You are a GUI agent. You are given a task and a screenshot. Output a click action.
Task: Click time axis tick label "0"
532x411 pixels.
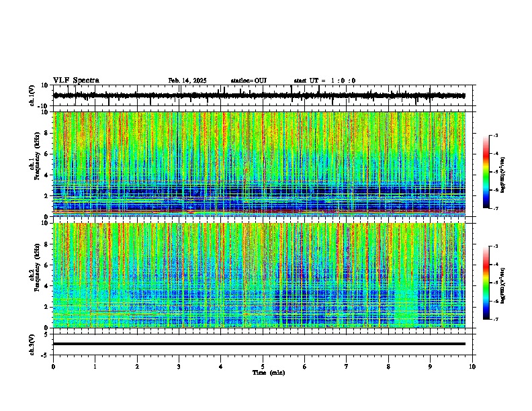(53, 367)
